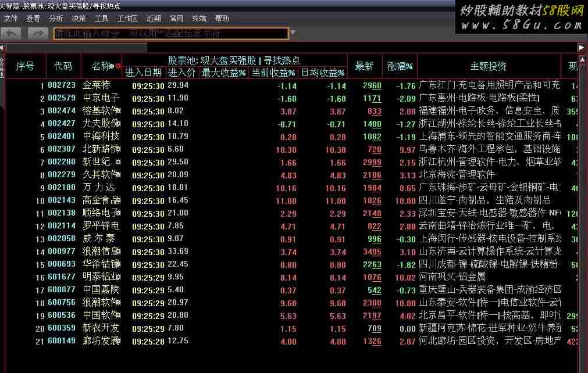Click the 10.02 change value for 601677

[x=405, y=278]
